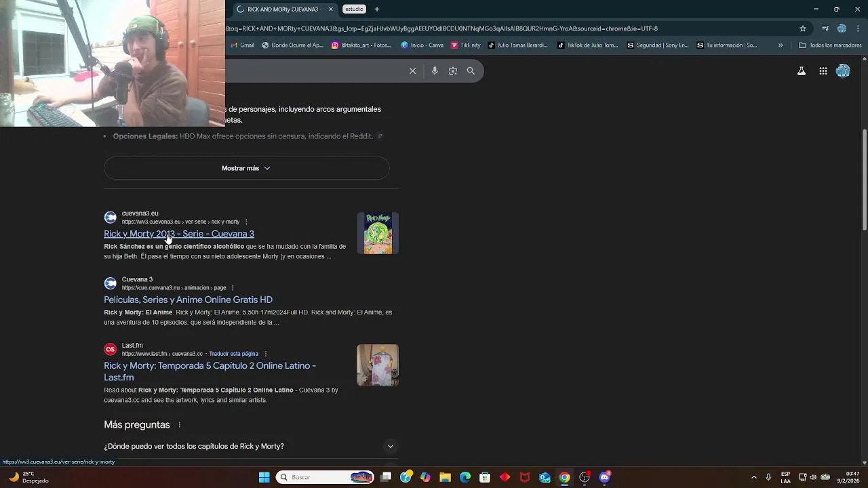Open Windows Start menu
The image size is (868, 488).
pos(264,477)
